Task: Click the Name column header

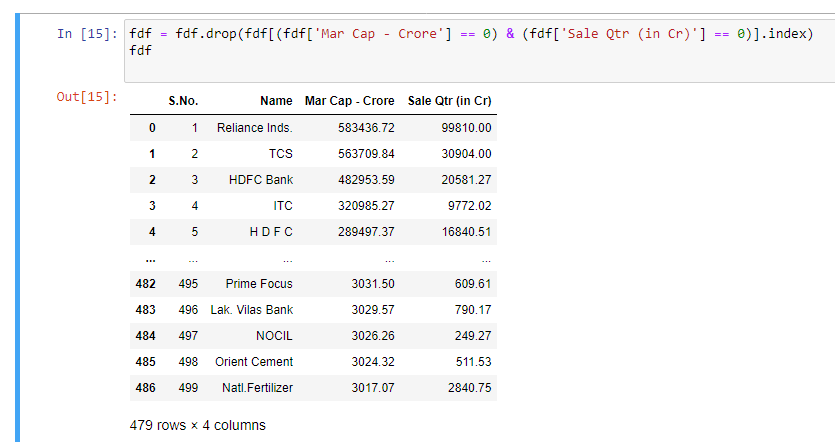Action: 276,101
